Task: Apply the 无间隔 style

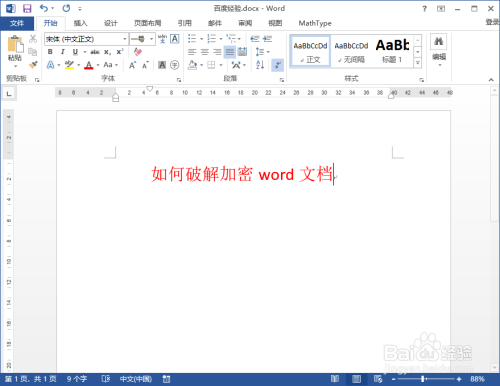Action: coord(351,52)
